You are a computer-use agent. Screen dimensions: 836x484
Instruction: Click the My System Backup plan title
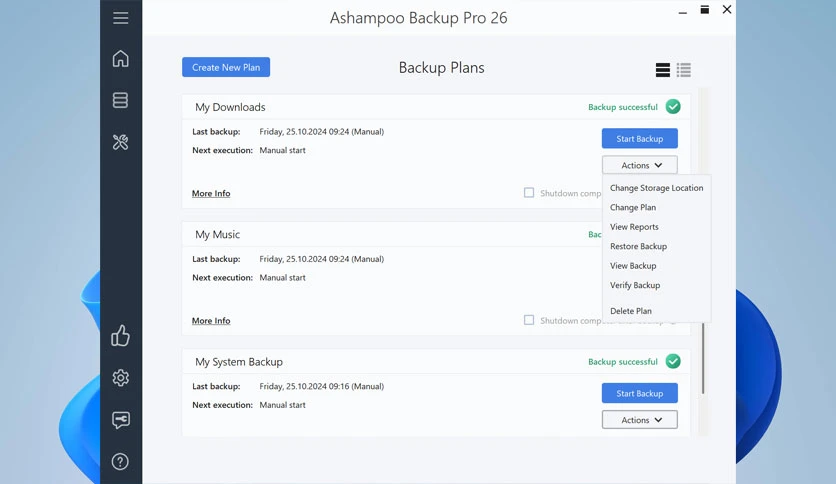[239, 362]
